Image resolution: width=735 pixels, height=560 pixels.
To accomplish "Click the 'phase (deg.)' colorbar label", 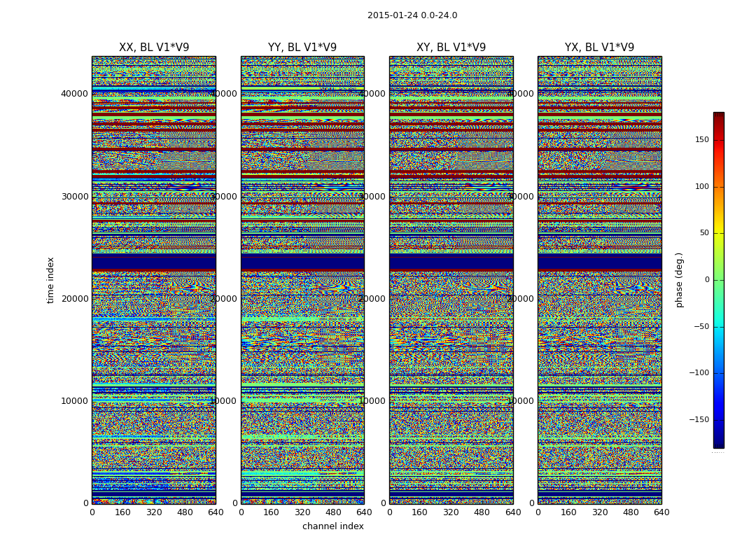I will pyautogui.click(x=679, y=280).
